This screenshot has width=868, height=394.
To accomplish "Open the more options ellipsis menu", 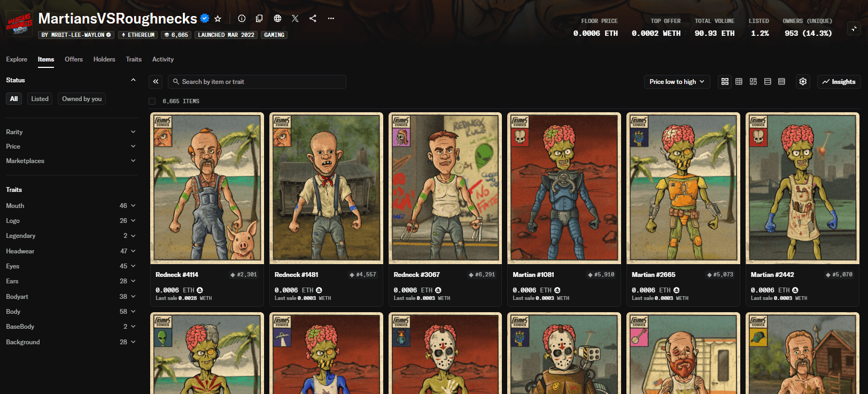I will pyautogui.click(x=331, y=19).
